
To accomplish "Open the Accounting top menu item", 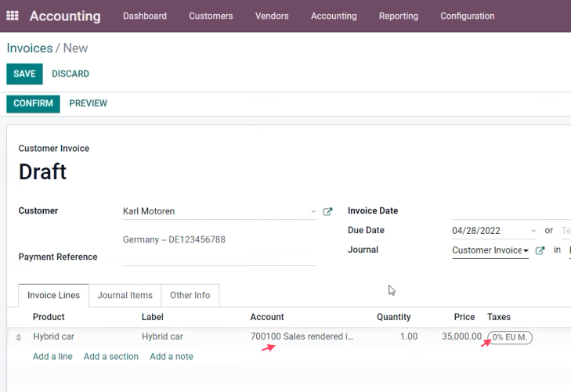I will (334, 16).
